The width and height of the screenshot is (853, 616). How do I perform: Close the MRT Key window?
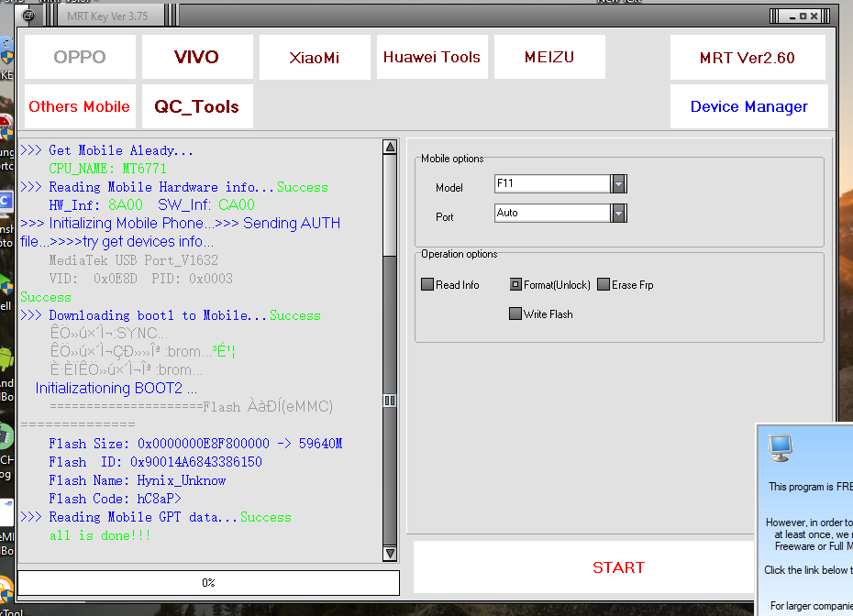coord(814,16)
